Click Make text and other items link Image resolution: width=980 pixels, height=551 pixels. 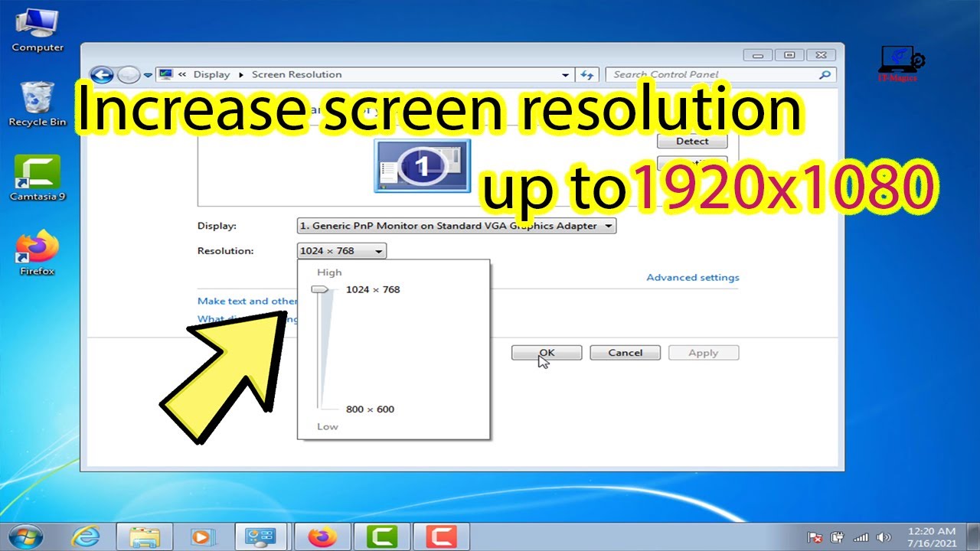[247, 301]
